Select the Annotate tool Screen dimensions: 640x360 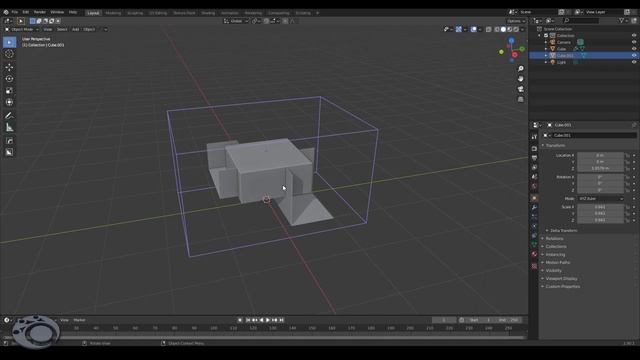pos(9,116)
